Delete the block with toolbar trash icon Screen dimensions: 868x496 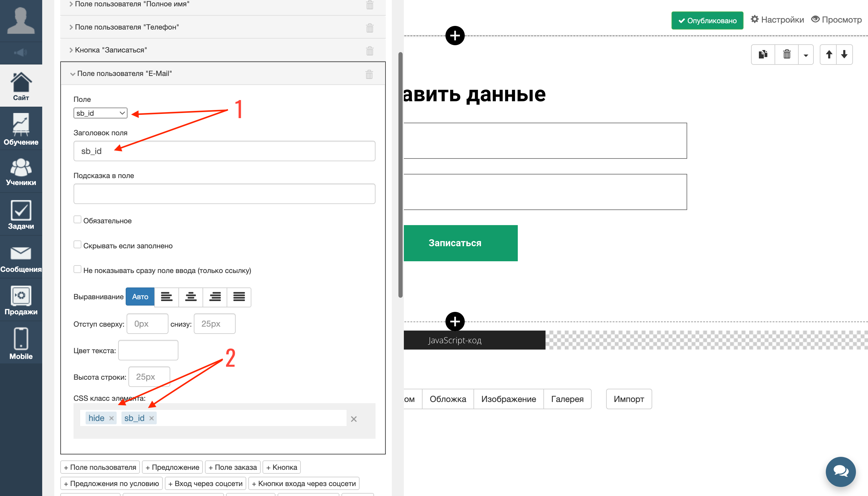pyautogui.click(x=787, y=54)
